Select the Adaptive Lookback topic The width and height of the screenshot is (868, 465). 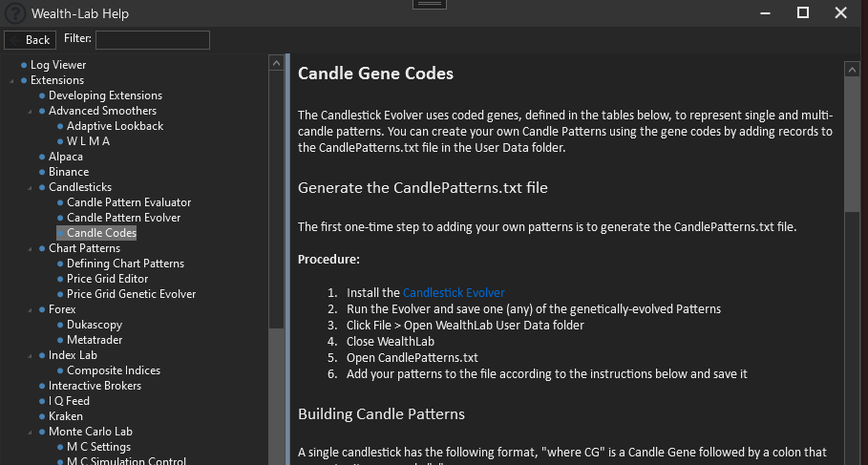(x=115, y=126)
